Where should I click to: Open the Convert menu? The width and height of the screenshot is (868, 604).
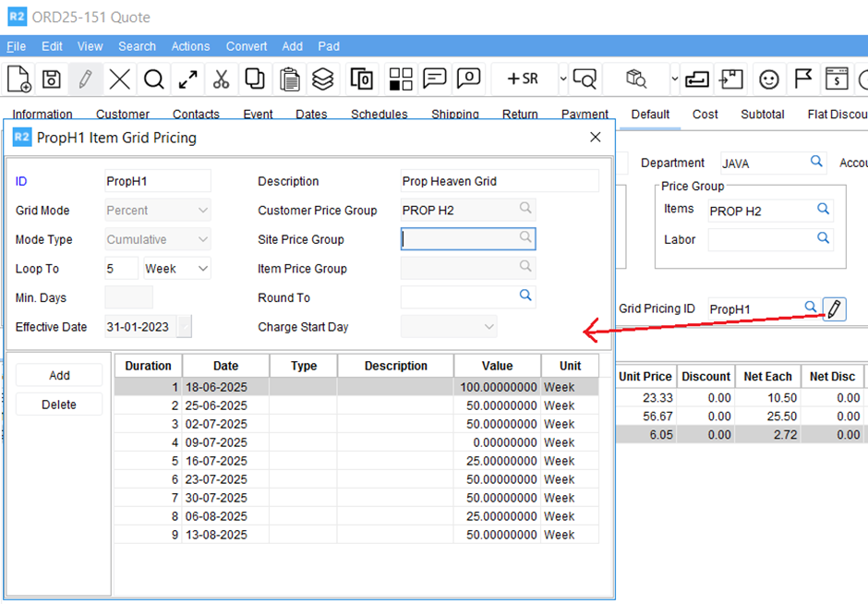point(247,46)
